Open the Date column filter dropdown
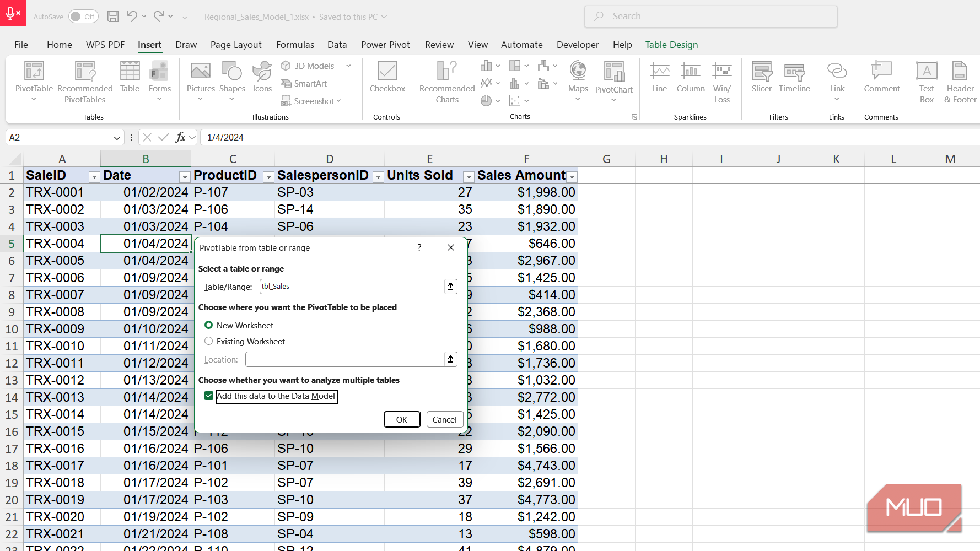 [x=185, y=177]
